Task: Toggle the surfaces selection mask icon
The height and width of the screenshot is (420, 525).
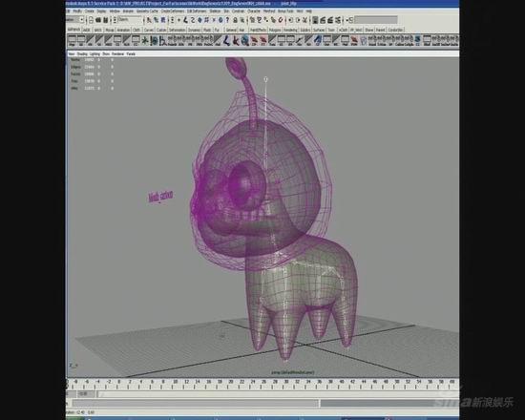Action: click(x=199, y=20)
